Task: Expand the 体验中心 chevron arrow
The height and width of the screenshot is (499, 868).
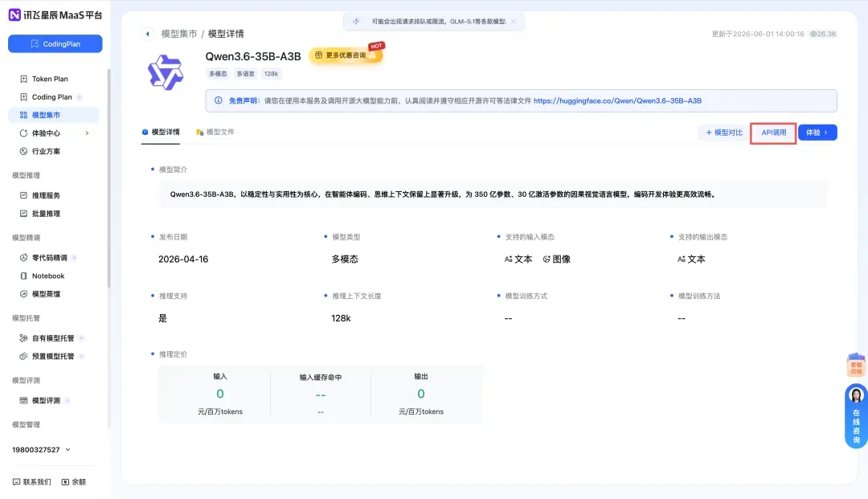Action: click(87, 133)
